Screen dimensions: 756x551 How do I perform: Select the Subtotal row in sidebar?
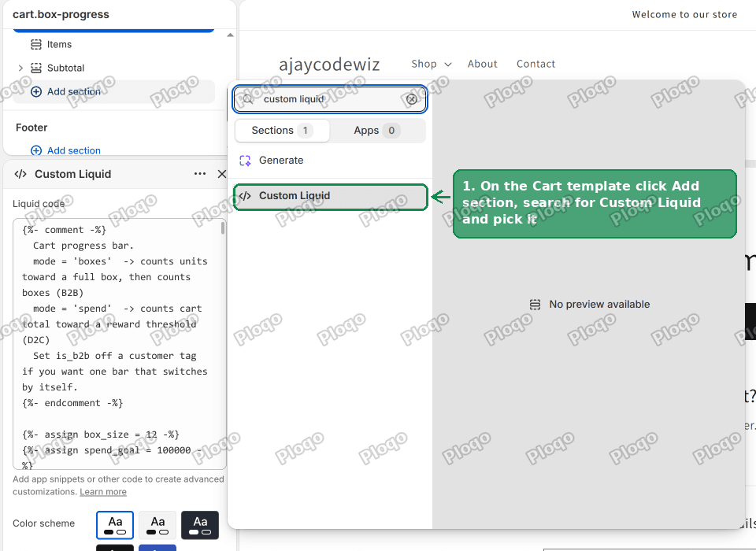click(113, 68)
